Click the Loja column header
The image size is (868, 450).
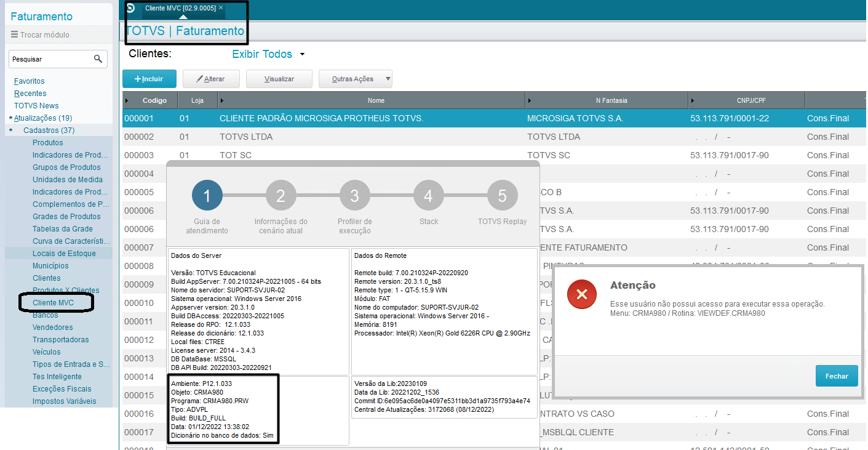197,100
